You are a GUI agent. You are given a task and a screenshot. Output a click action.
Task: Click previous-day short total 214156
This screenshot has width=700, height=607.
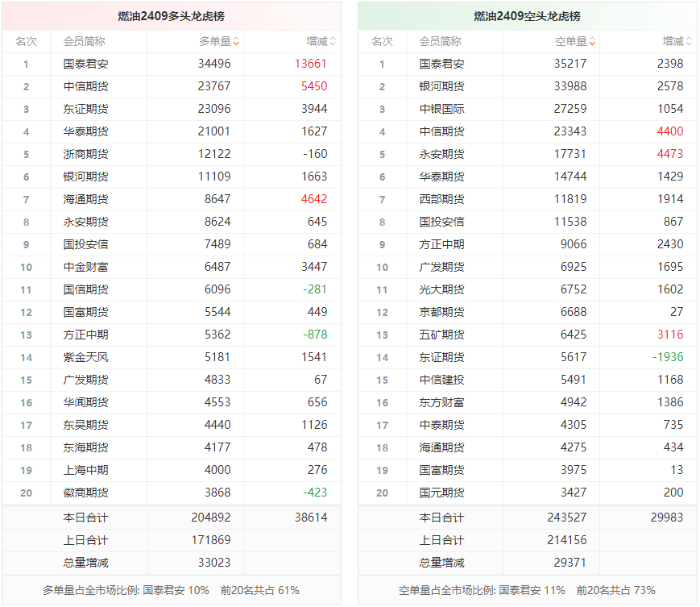pos(567,540)
